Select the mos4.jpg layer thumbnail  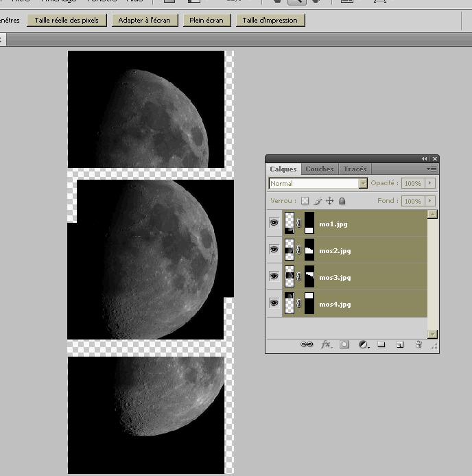[290, 303]
